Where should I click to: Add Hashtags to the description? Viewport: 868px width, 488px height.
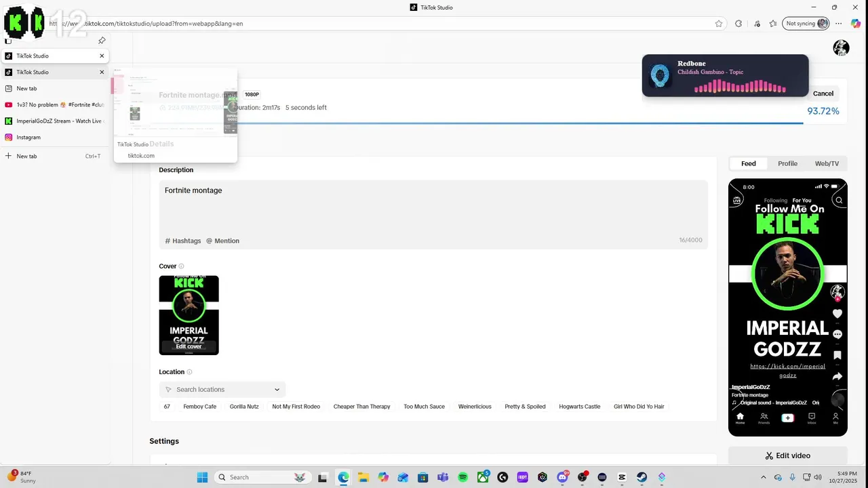point(183,241)
